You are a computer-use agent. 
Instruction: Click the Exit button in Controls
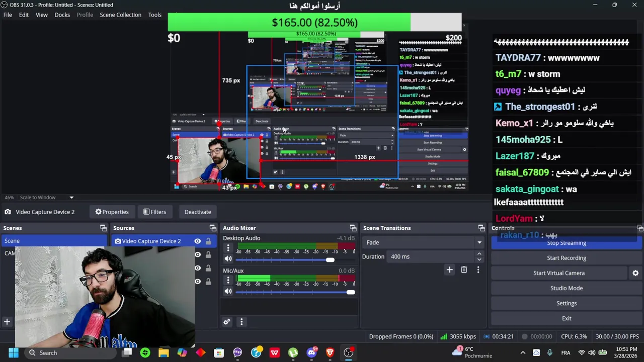coord(567,318)
